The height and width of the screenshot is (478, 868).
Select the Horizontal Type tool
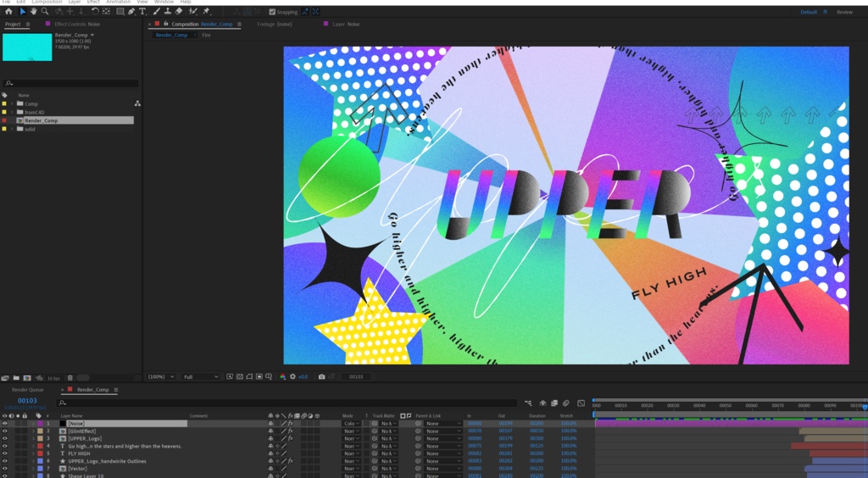click(x=142, y=11)
